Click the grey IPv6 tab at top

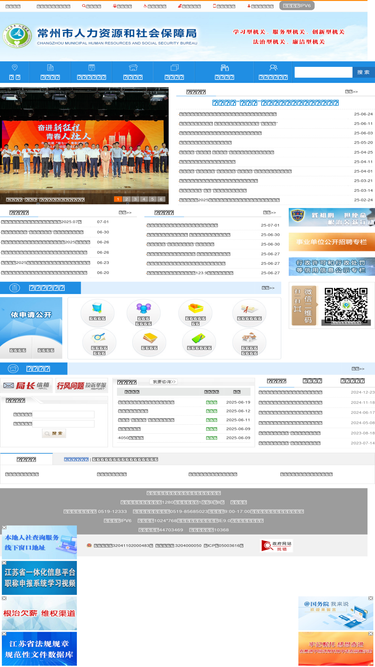tap(297, 6)
